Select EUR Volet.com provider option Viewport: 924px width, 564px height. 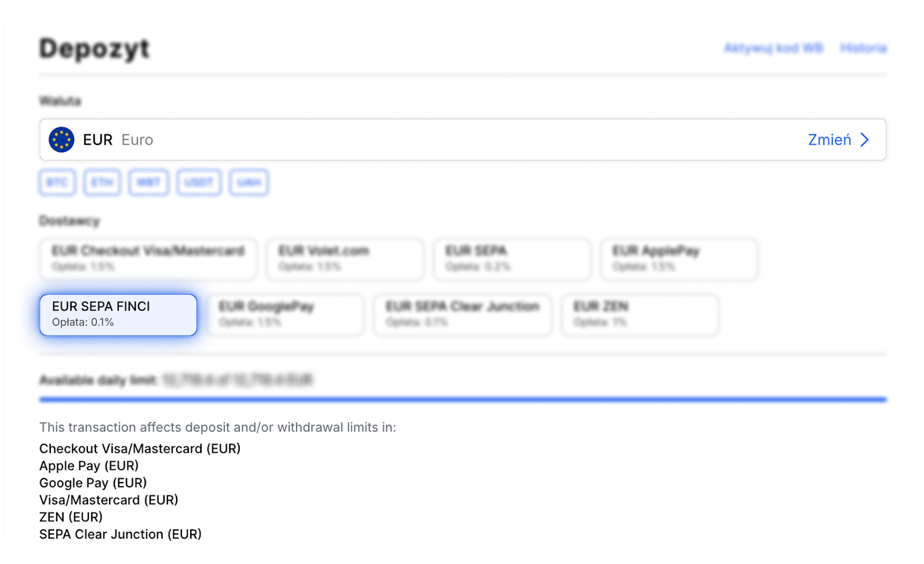[x=345, y=259]
